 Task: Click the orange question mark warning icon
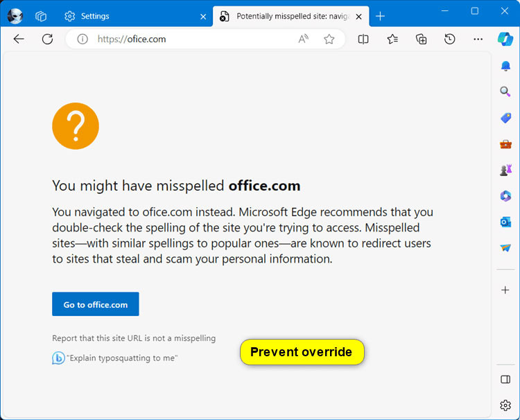coord(76,126)
